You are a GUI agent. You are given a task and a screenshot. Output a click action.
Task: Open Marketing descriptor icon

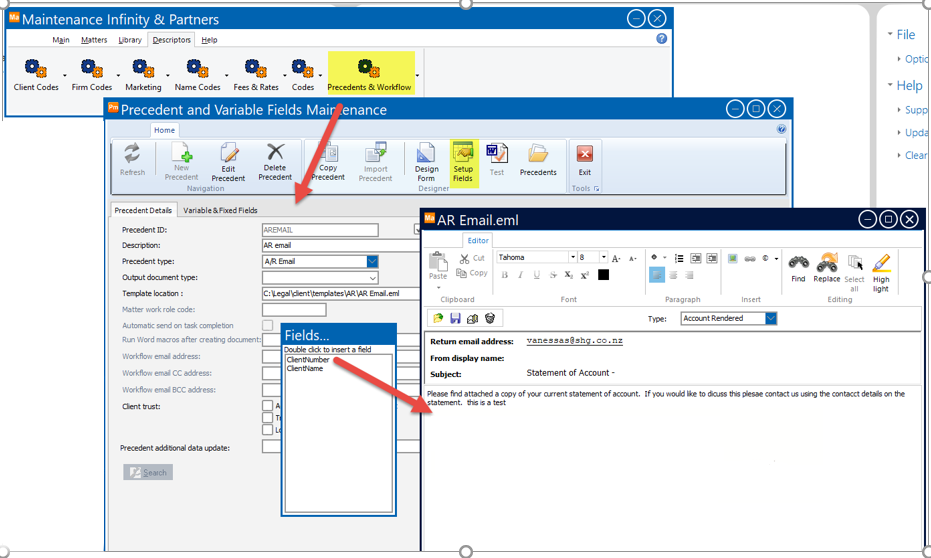pyautogui.click(x=143, y=75)
